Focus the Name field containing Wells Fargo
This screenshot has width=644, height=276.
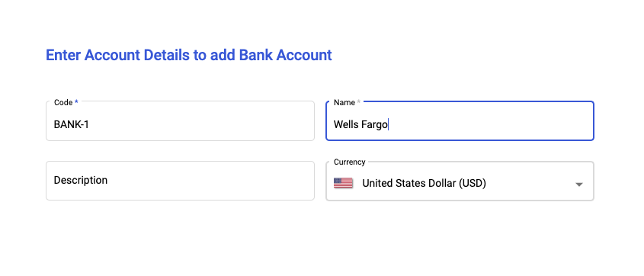460,120
